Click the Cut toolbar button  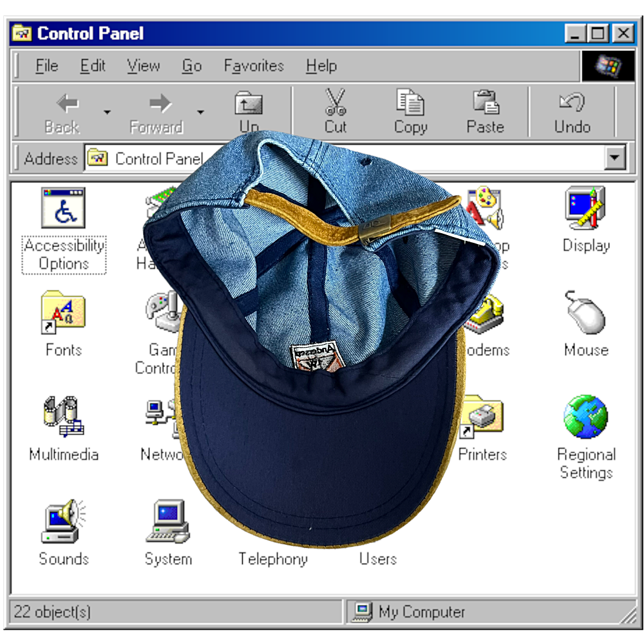click(335, 111)
